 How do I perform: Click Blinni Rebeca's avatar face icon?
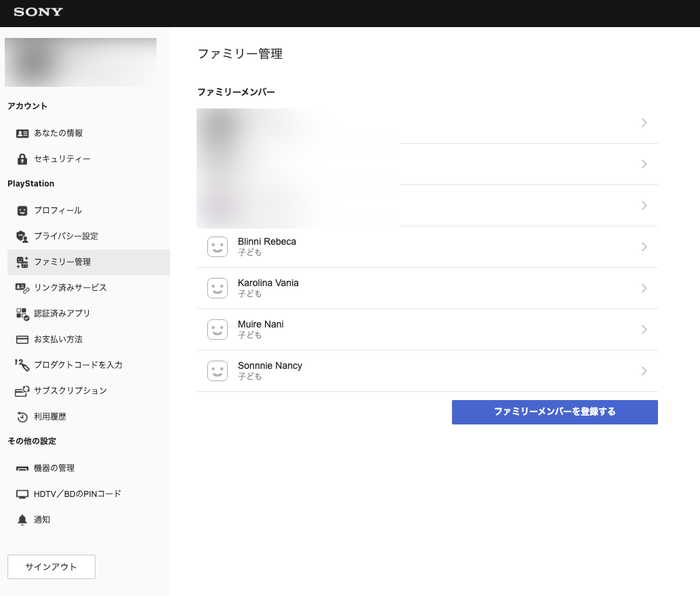218,247
